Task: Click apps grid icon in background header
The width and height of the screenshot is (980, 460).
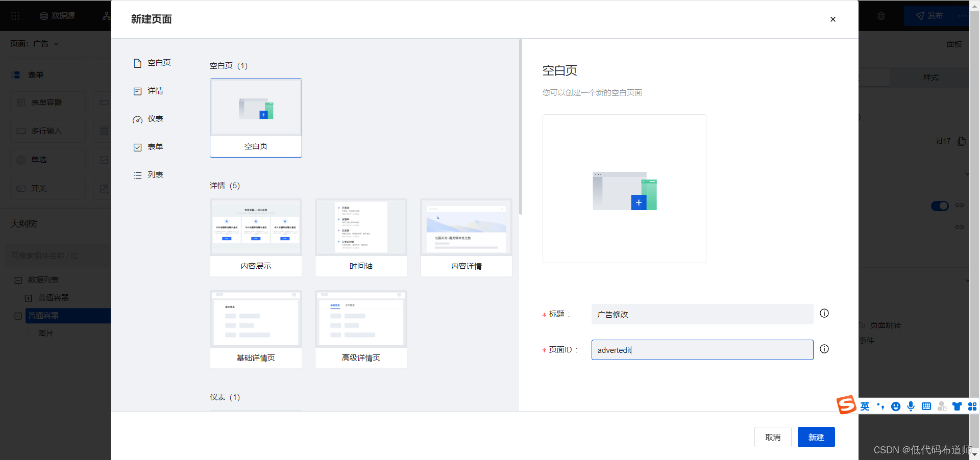Action: click(x=15, y=16)
